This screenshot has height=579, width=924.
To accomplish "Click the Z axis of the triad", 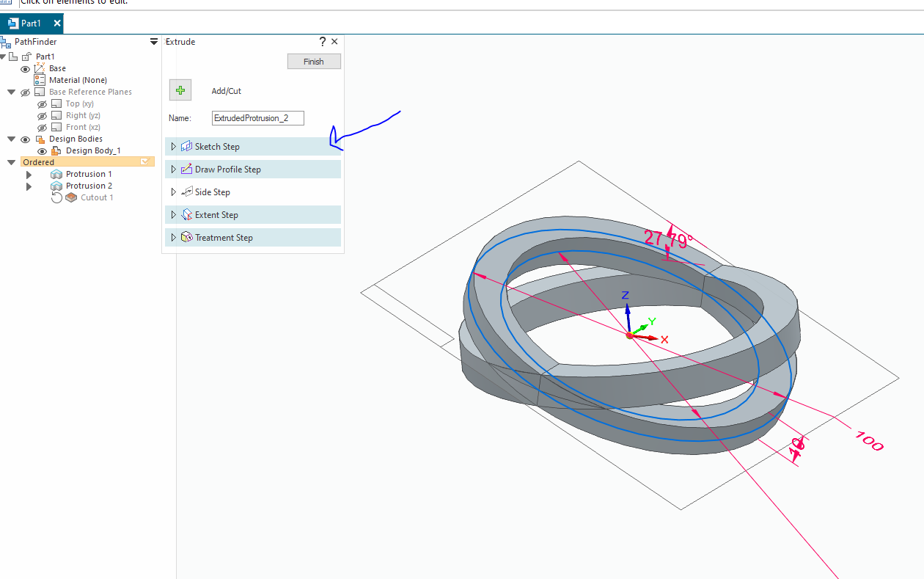I will click(x=628, y=317).
